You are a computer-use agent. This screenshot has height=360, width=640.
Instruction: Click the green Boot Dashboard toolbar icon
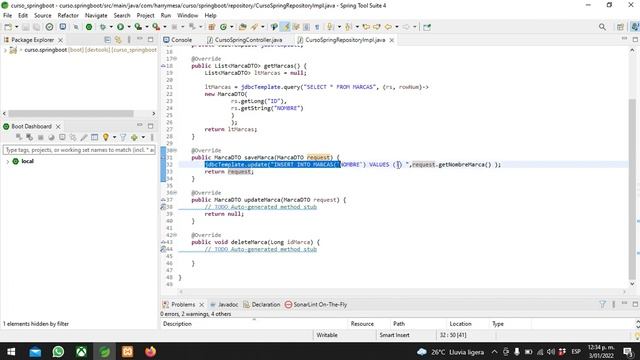point(89,27)
